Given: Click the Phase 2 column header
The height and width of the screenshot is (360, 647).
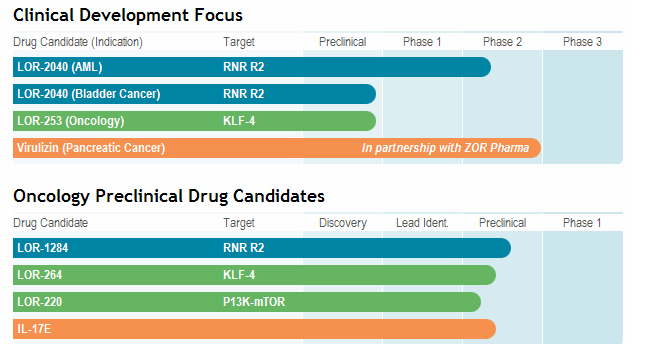Looking at the screenshot, I should click(x=502, y=42).
